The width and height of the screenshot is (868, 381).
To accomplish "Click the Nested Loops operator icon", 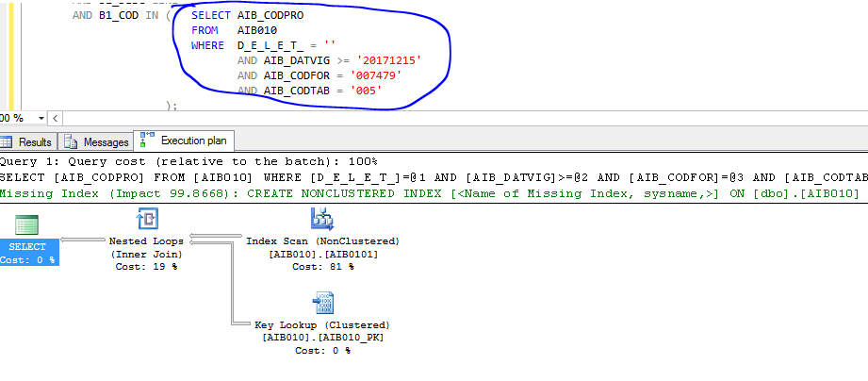I will coord(147,220).
